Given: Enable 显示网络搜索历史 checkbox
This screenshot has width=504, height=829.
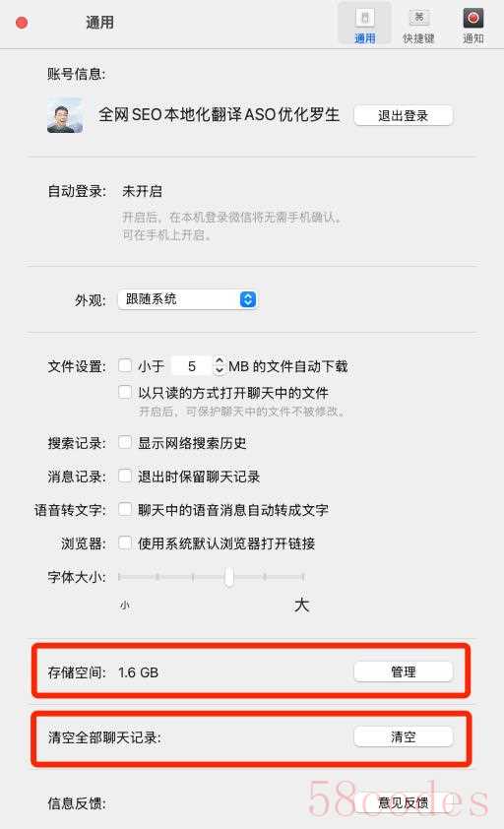Looking at the screenshot, I should tap(125, 442).
